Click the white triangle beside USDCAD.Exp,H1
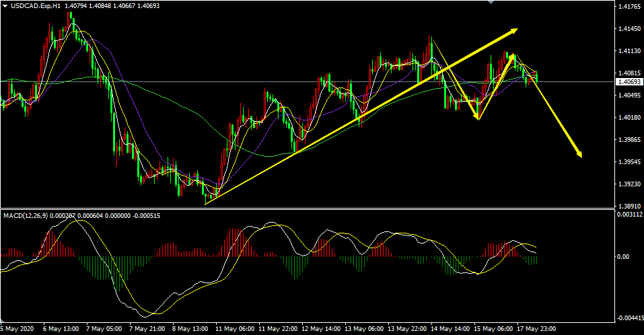Image resolution: width=644 pixels, height=335 pixels. click(6, 6)
